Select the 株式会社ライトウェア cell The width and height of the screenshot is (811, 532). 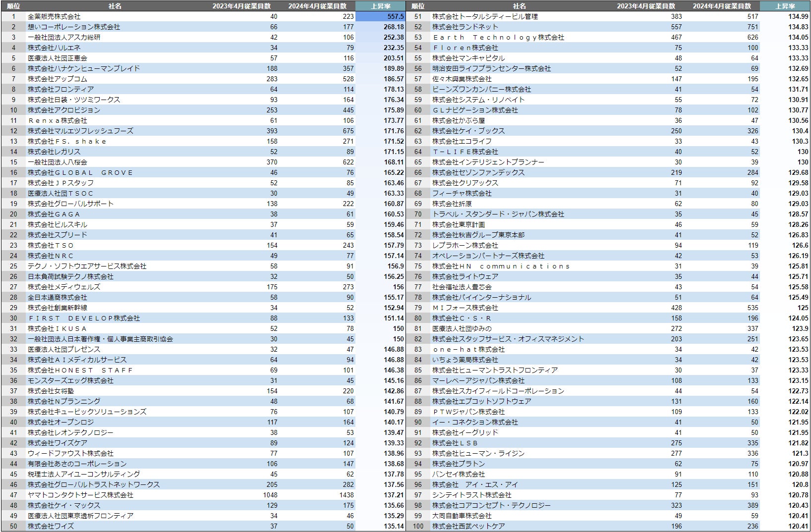pos(465,276)
